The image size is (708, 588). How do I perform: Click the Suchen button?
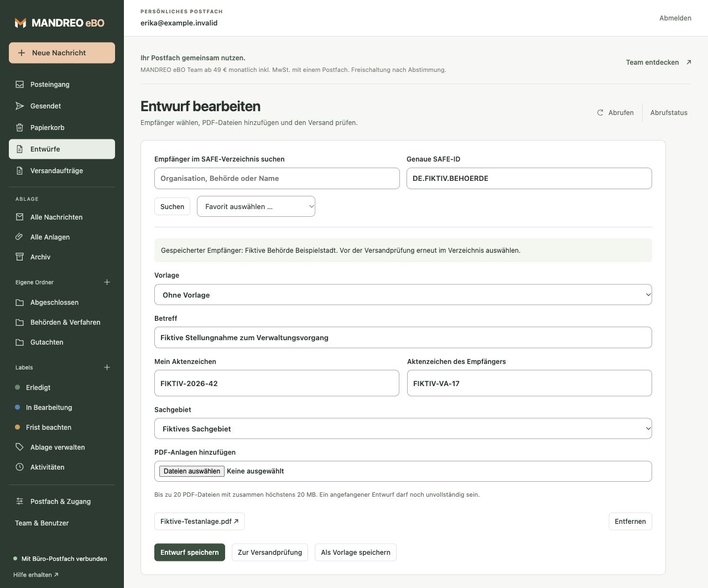click(x=172, y=206)
